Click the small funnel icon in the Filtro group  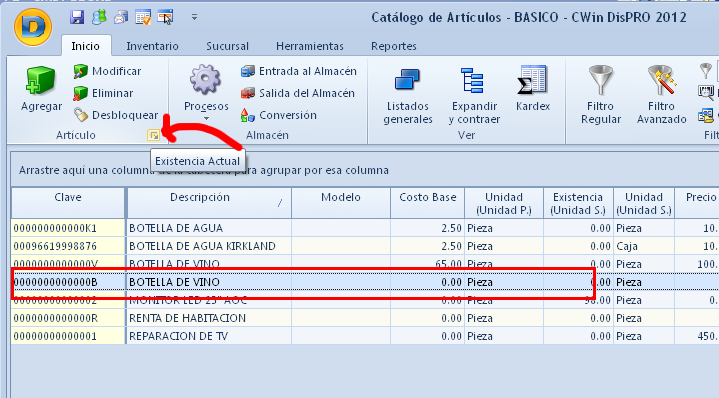click(706, 71)
